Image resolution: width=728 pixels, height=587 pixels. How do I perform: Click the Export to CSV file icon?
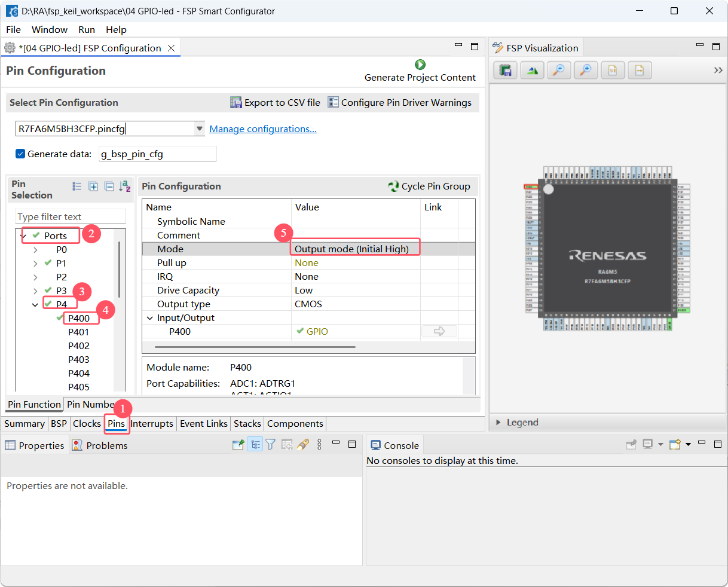236,103
